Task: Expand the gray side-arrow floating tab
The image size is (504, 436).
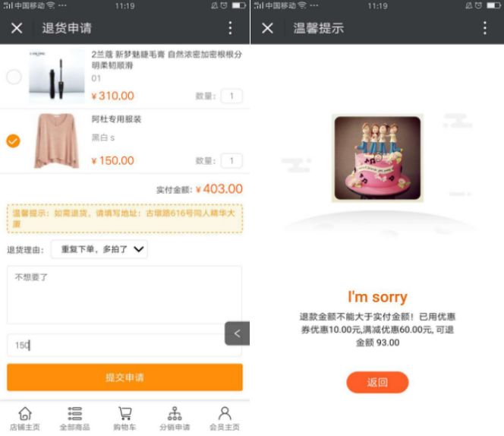Action: pos(238,333)
